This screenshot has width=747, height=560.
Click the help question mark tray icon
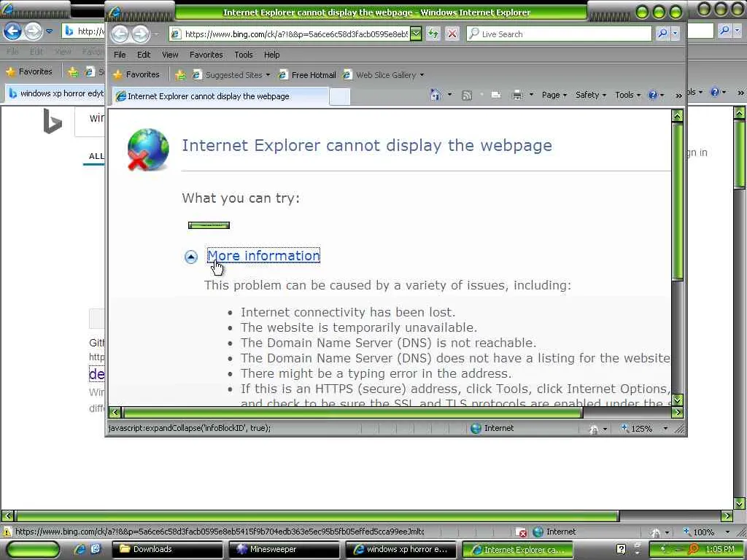pos(621,549)
